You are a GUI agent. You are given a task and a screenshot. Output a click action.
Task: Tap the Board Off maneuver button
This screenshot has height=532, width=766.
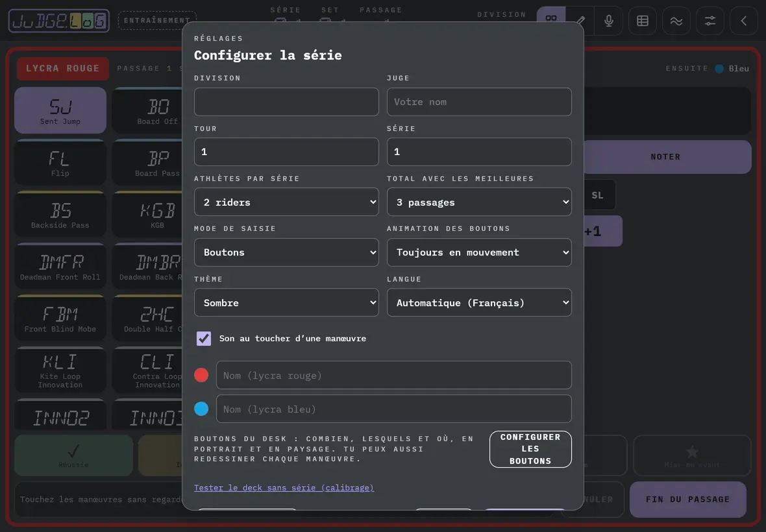(147, 110)
